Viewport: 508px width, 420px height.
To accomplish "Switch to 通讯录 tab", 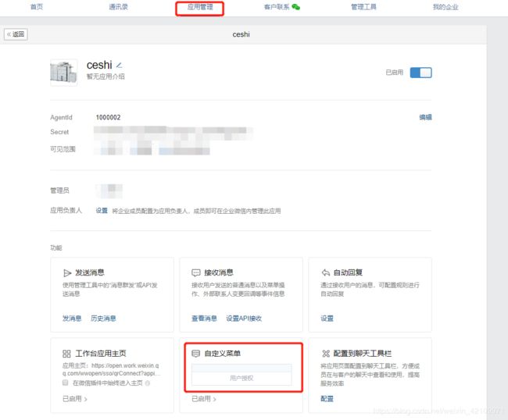I will pyautogui.click(x=118, y=7).
